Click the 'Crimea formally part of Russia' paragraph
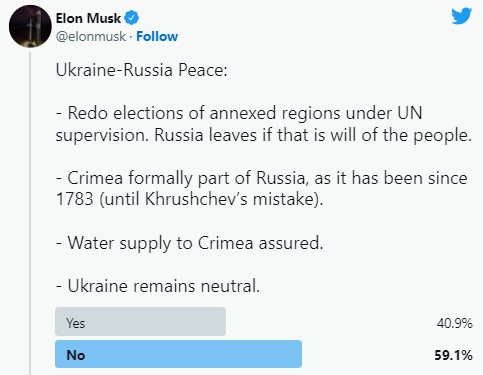483x375 pixels. (262, 188)
